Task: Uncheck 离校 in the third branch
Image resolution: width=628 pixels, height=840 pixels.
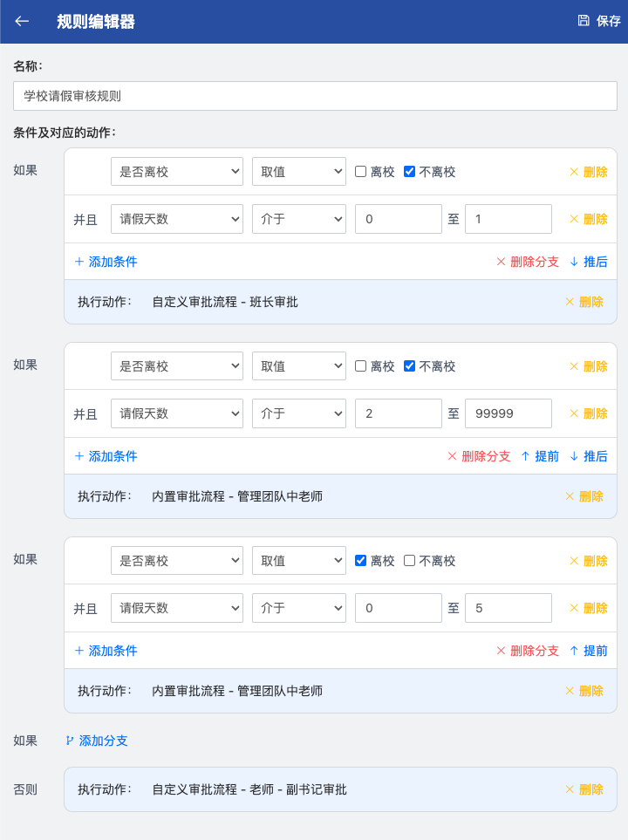Action: click(361, 561)
